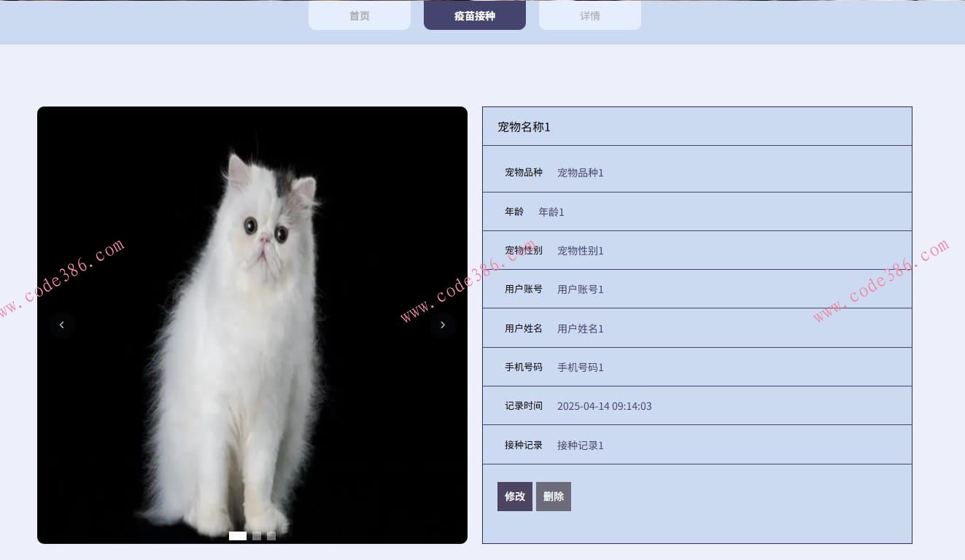965x560 pixels.
Task: Click the 删除 button to delete the record
Action: tap(553, 496)
